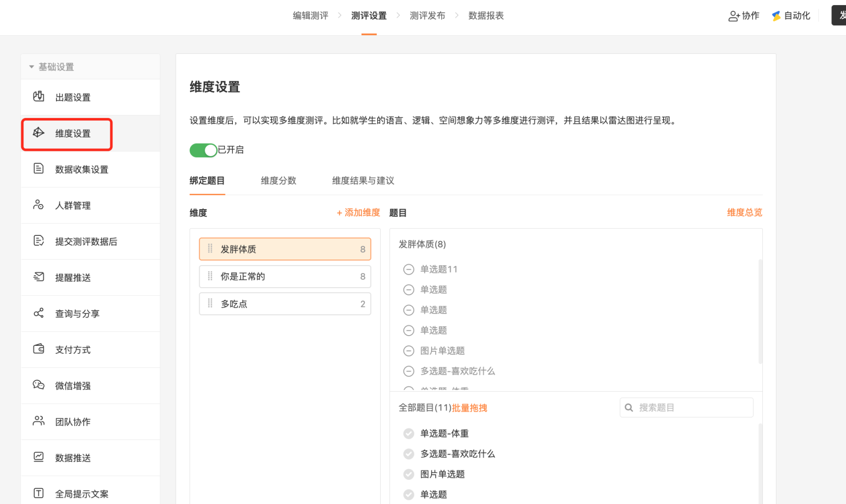Viewport: 846px width, 504px height.
Task: Click the 团队协作 team icon
Action: click(38, 421)
